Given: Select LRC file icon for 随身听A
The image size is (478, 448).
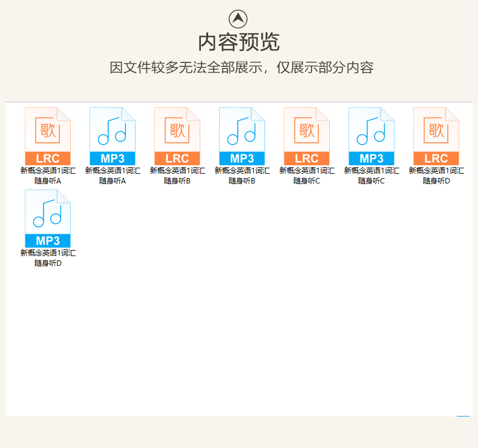Looking at the screenshot, I should 48,136.
